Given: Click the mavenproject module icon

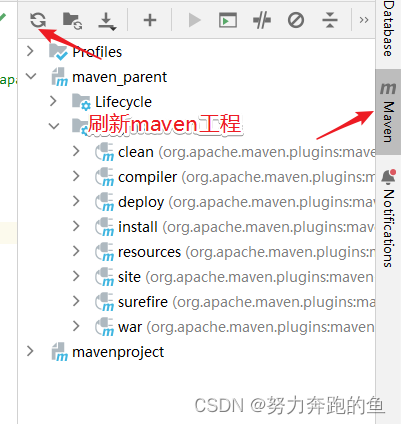Looking at the screenshot, I should [x=60, y=352].
